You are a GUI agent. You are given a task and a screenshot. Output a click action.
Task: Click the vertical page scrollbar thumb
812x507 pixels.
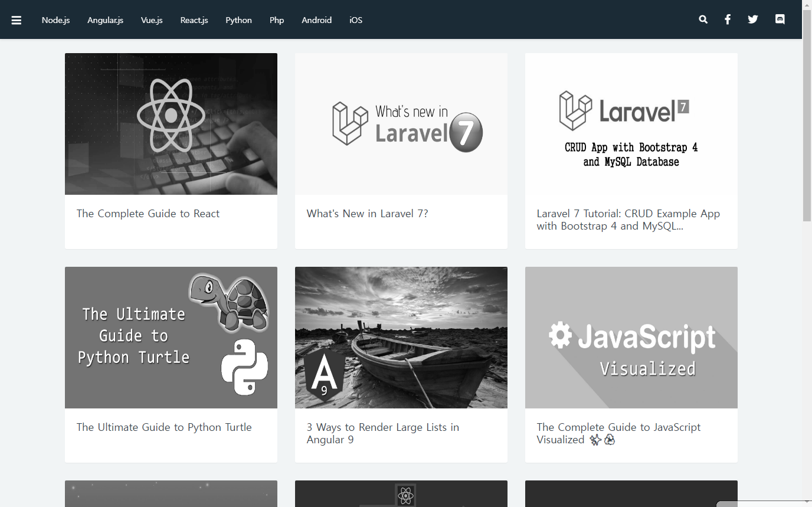(x=807, y=115)
